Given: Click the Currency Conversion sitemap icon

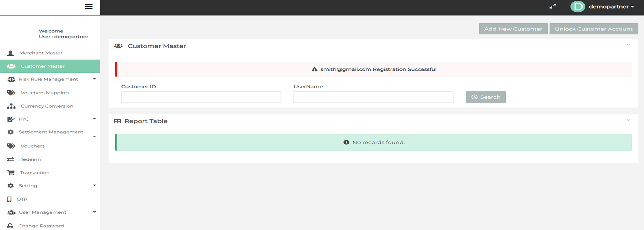Looking at the screenshot, I should click(11, 106).
